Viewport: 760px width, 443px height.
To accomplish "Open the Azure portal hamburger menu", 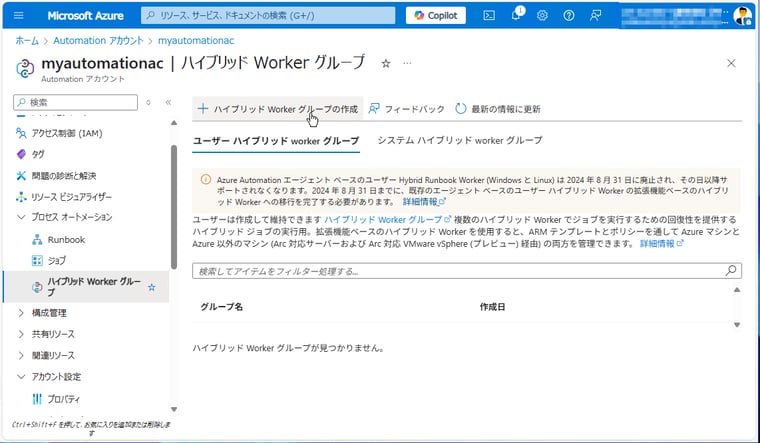I will point(18,16).
